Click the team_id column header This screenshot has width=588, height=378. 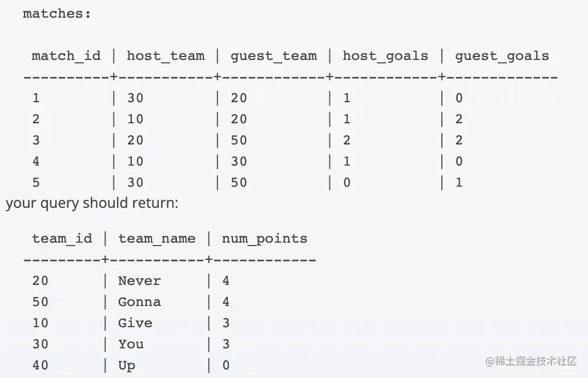[62, 239]
